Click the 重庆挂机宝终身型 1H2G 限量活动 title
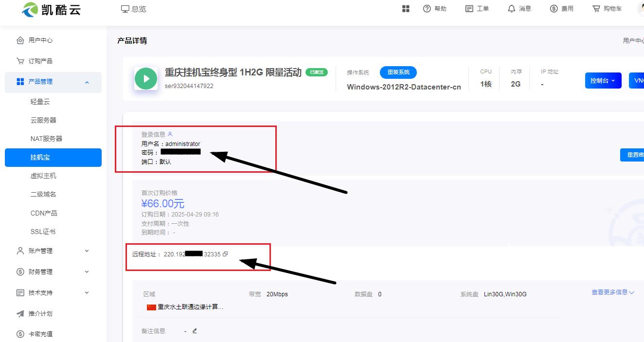This screenshot has width=644, height=342. point(233,72)
